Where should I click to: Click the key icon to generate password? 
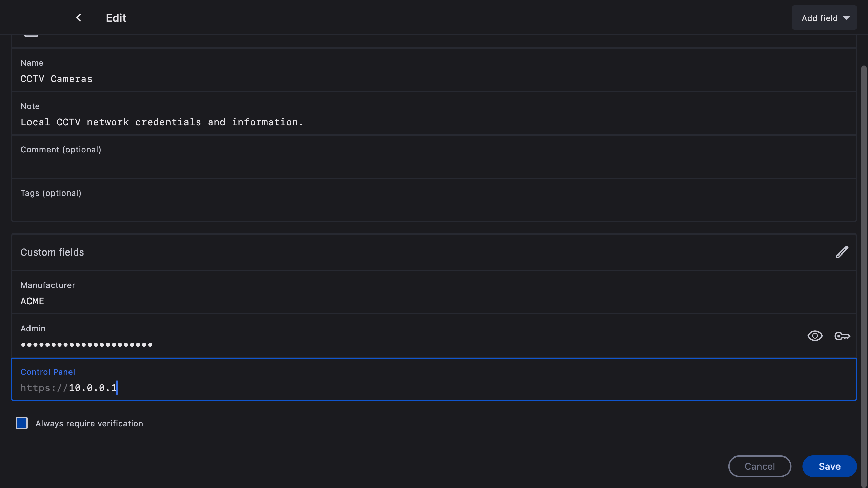[842, 336]
